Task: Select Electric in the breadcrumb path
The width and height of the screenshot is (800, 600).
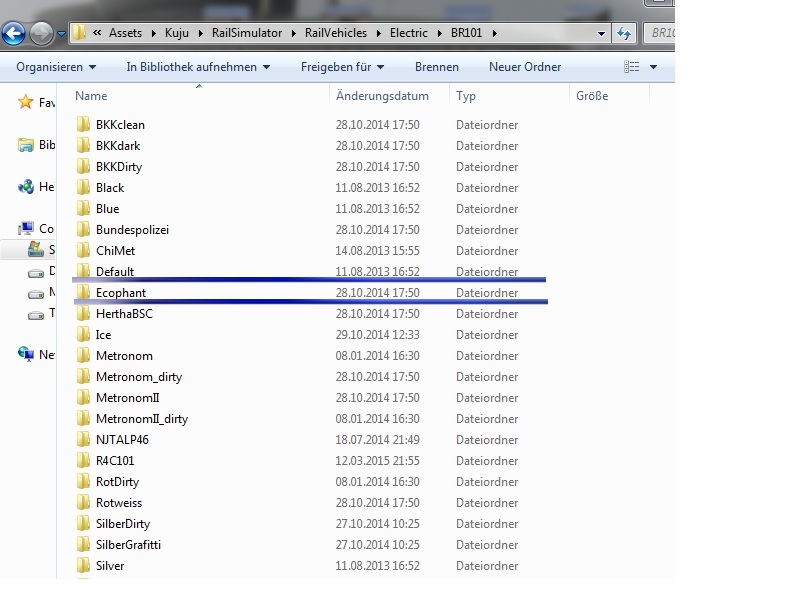Action: [x=409, y=33]
